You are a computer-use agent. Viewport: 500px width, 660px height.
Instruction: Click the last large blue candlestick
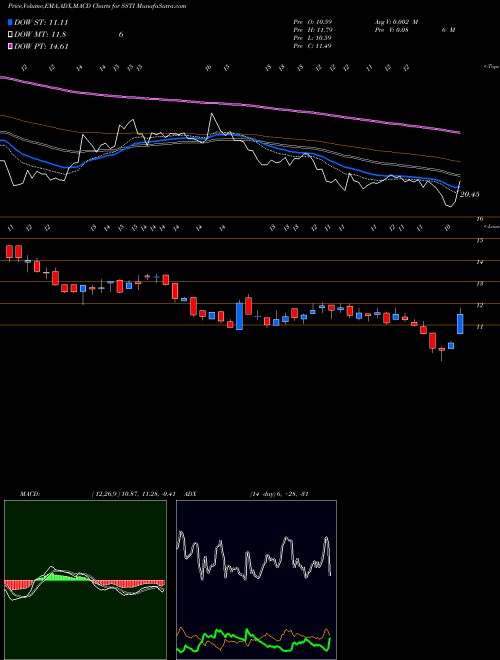coord(460,324)
